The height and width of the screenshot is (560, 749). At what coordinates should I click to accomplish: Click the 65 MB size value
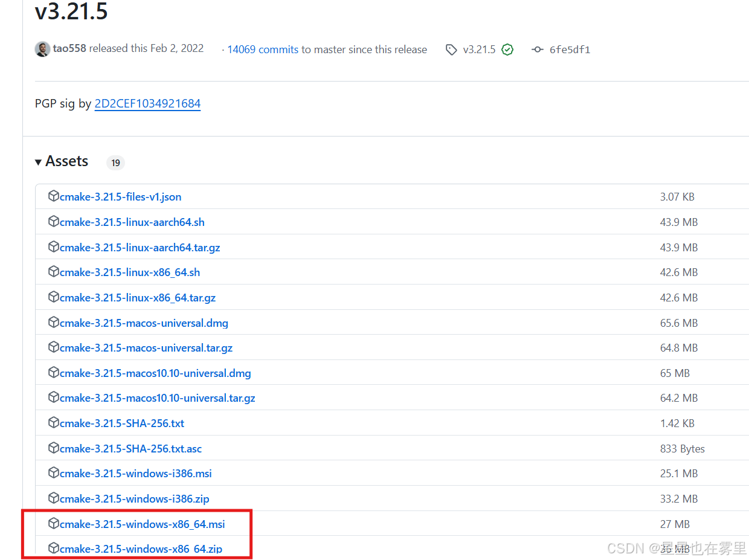[675, 373]
